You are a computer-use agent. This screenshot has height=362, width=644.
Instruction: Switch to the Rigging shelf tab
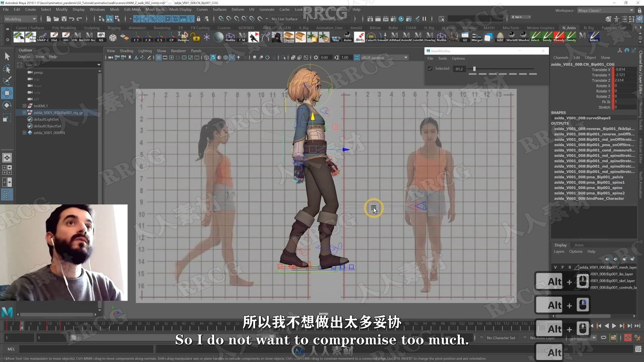(114, 28)
